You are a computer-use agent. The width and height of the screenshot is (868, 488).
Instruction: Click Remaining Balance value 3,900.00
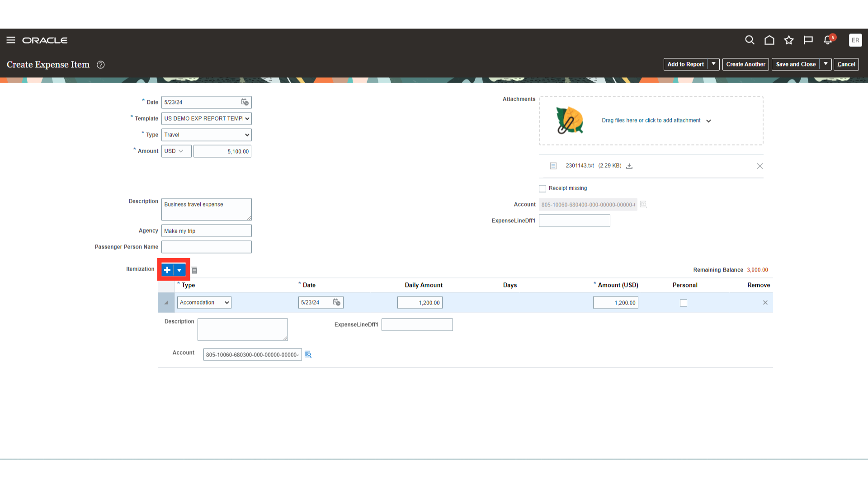point(757,270)
